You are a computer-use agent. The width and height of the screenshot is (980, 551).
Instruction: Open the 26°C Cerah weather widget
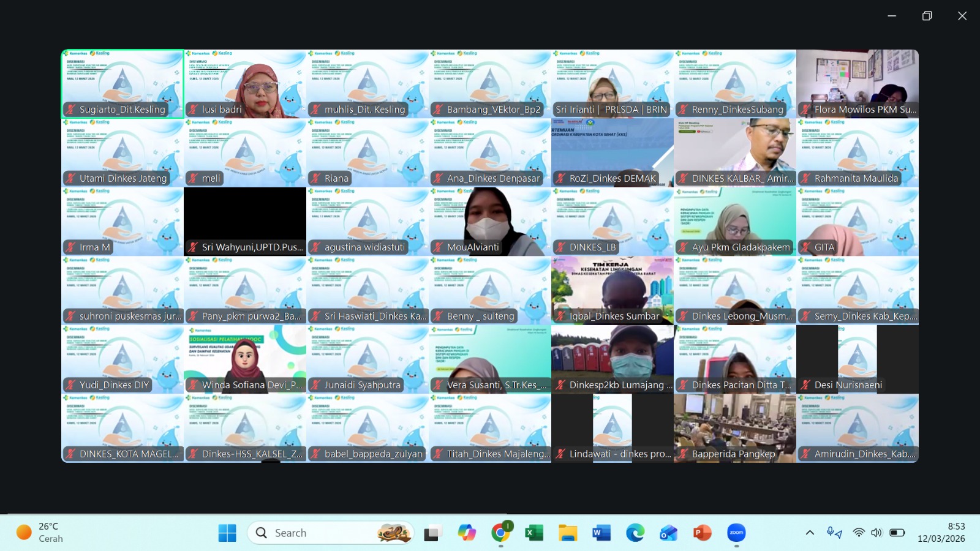[40, 533]
